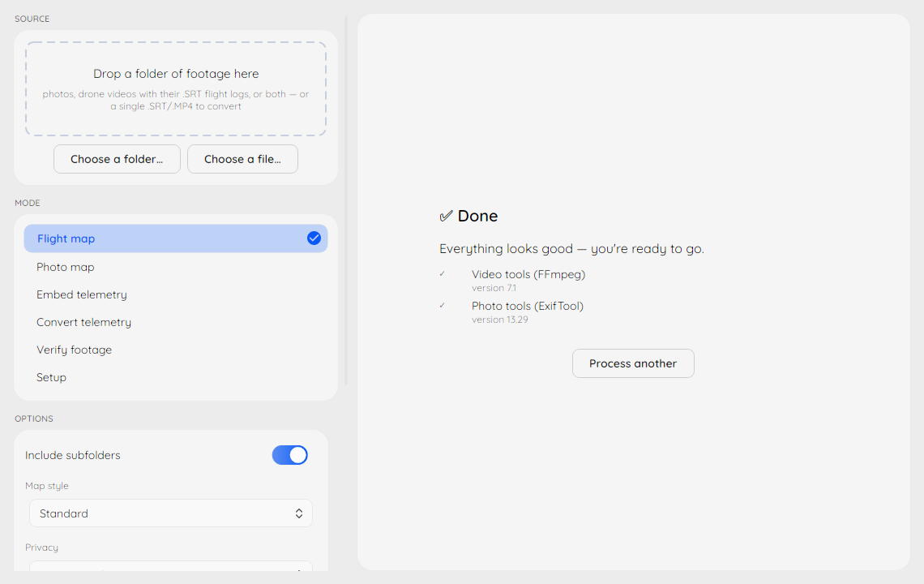Open the Privacy dropdown at panel bottom

[171, 565]
